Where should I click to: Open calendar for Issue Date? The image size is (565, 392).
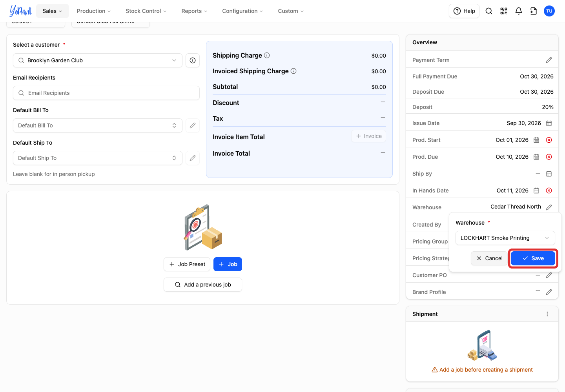(x=549, y=123)
